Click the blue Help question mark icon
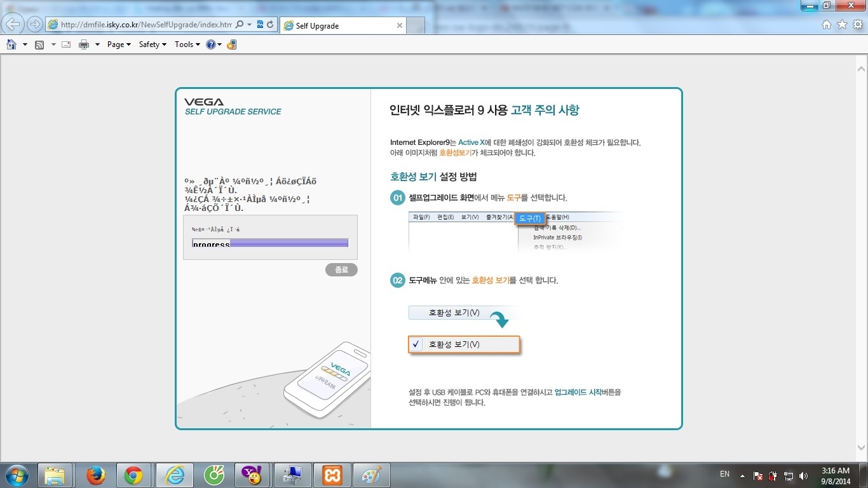 pos(211,44)
